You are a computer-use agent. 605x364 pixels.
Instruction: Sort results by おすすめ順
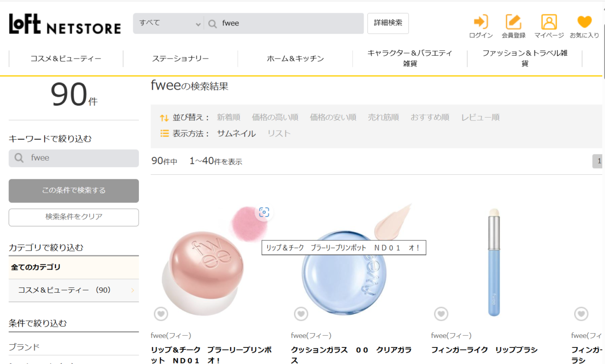point(430,117)
